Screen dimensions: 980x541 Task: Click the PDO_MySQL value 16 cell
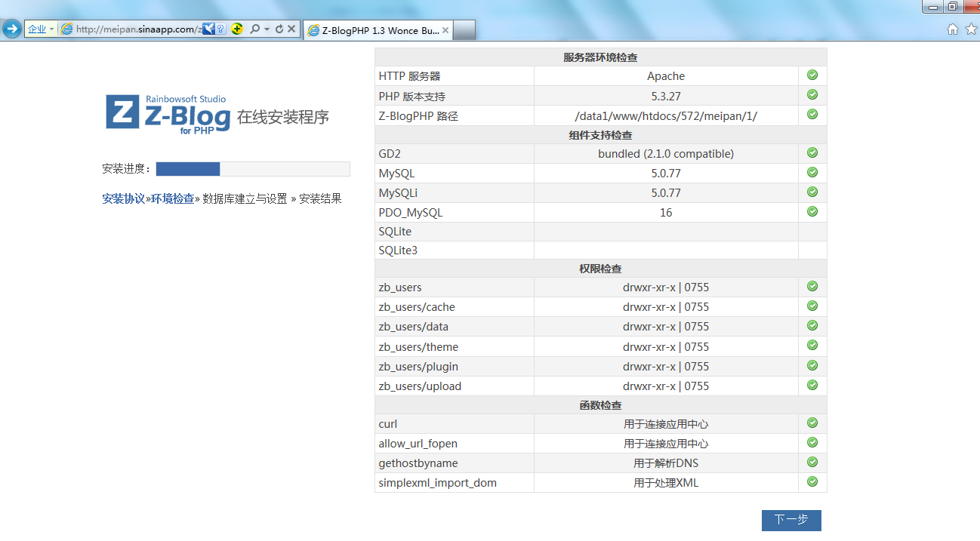point(666,213)
